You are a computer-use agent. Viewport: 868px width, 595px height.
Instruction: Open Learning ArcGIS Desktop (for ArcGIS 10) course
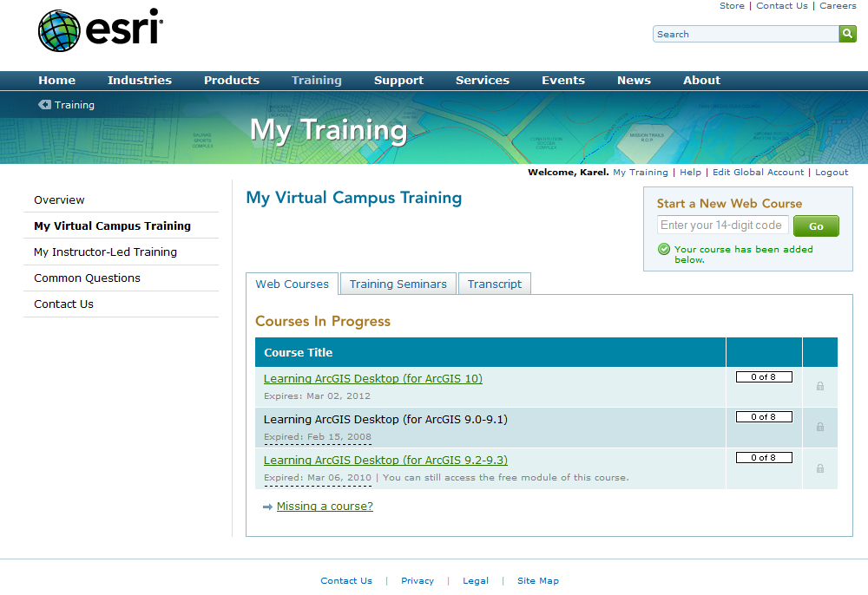point(373,379)
